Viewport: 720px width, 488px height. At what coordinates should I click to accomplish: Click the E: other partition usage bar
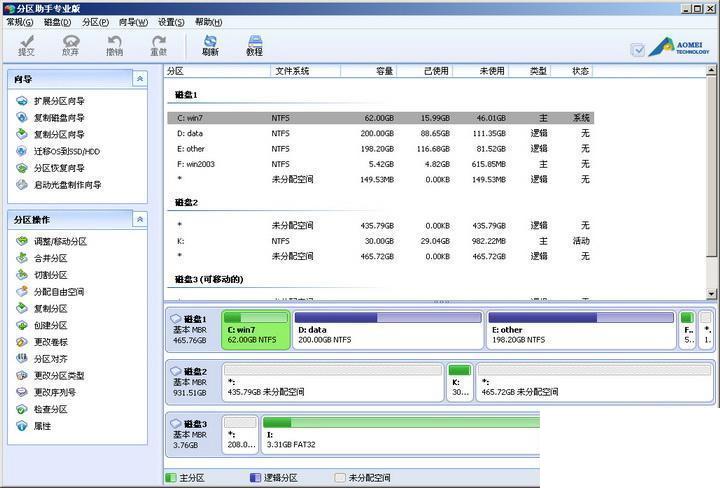(x=581, y=317)
